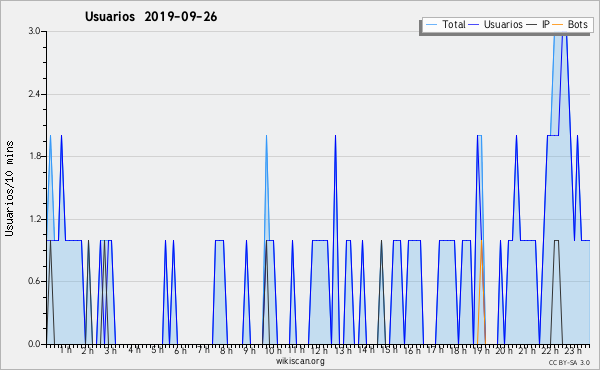The image size is (600, 370).
Task: Click the y-axis value 0.0
Action: (34, 344)
